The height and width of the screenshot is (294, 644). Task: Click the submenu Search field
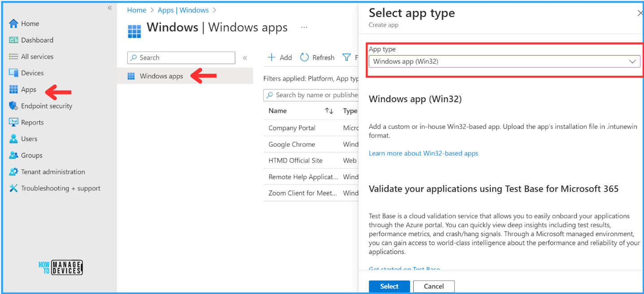tap(181, 58)
